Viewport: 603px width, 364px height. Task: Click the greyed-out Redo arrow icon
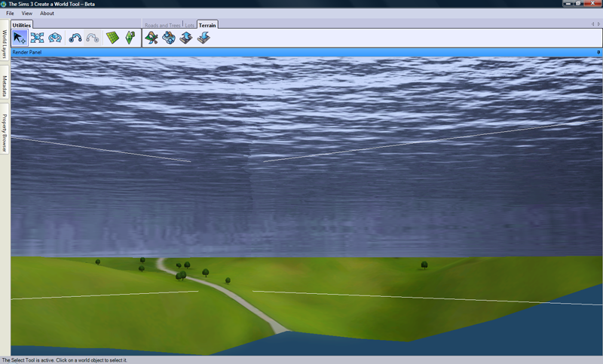(x=93, y=38)
